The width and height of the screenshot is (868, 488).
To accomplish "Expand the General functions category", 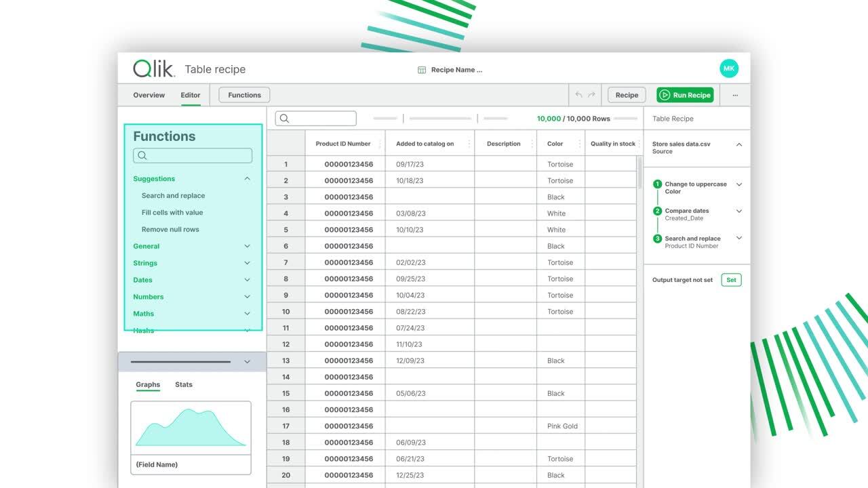I will click(247, 246).
